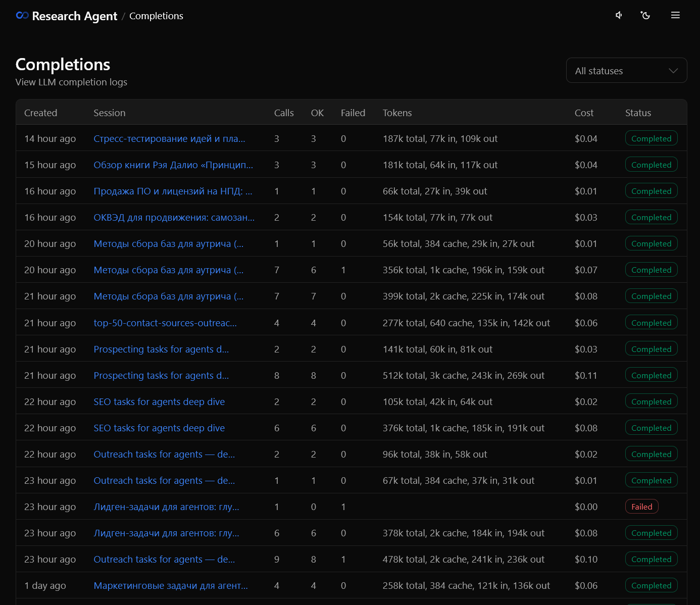Open Методы сбора баз session costing $0.08
Viewport: 700px width, 605px height.
point(169,296)
